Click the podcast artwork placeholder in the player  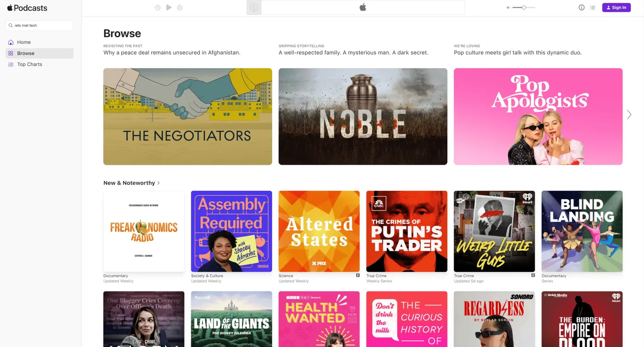pos(254,8)
